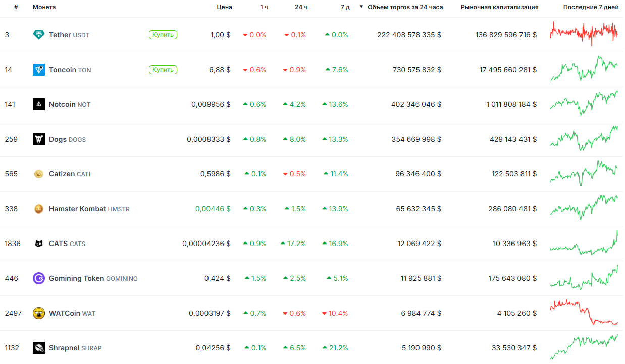This screenshot has width=625, height=364.
Task: View Shrapnel's 7-day sparkline chart
Action: (584, 347)
